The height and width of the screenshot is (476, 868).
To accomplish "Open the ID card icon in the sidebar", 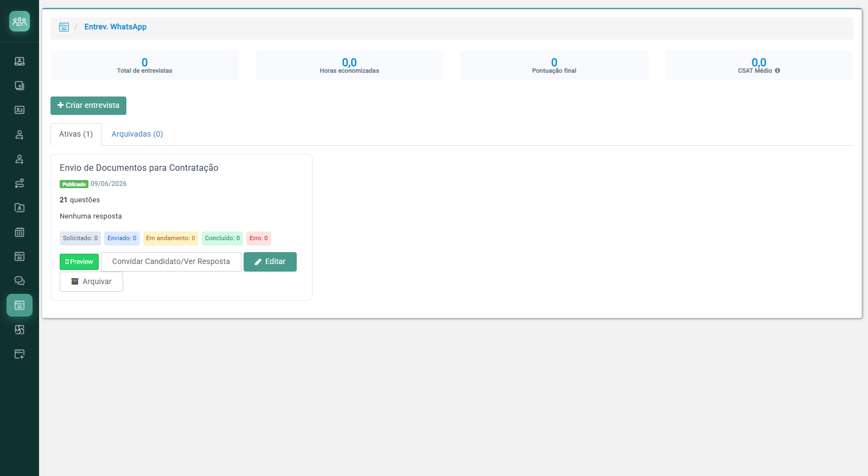I will pos(20,110).
